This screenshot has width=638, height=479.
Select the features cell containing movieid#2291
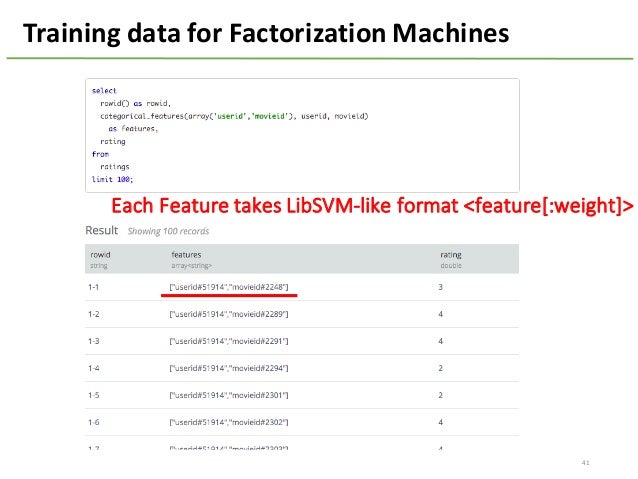229,341
